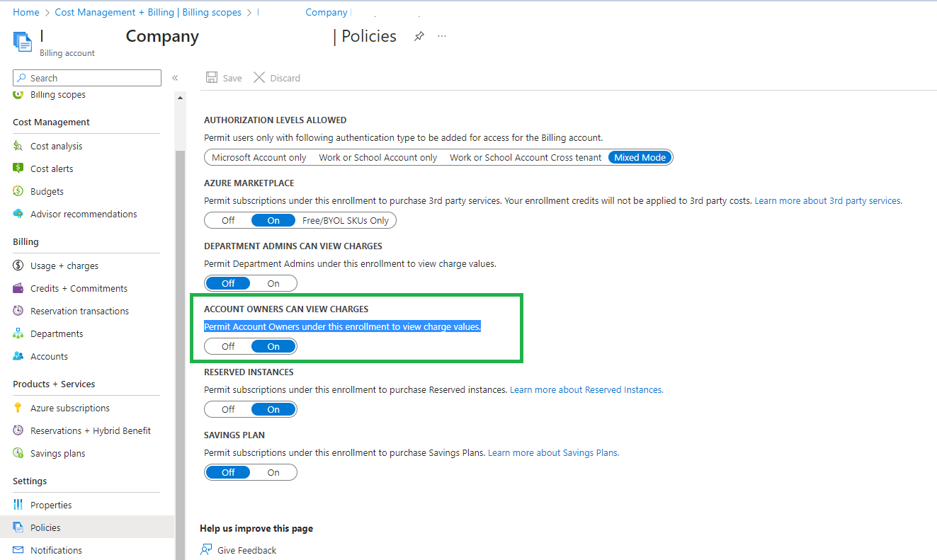The image size is (937, 560).
Task: Select Microsoft Account only authorization level
Action: 259,157
